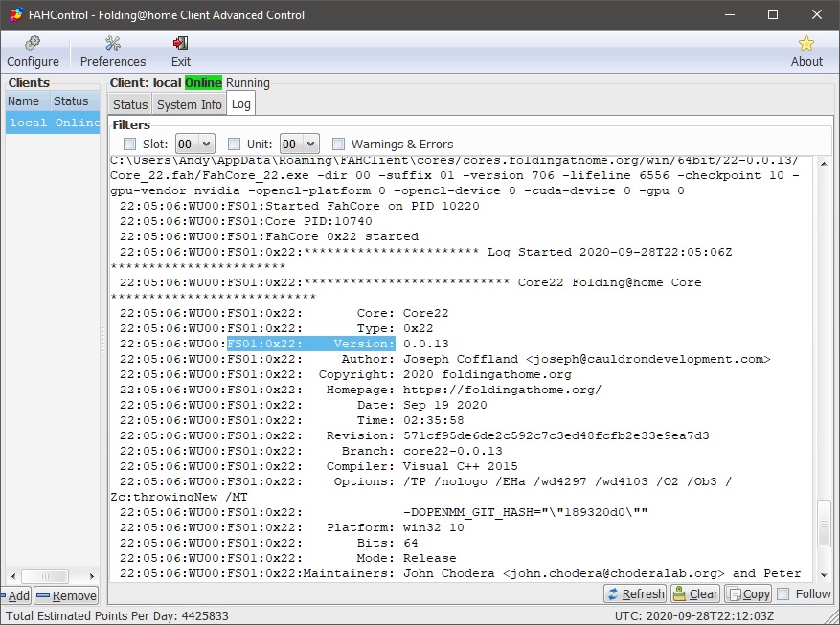Click 'FahCore 0x22 started' log line
Image resolution: width=840 pixels, height=625 pixels.
point(269,236)
